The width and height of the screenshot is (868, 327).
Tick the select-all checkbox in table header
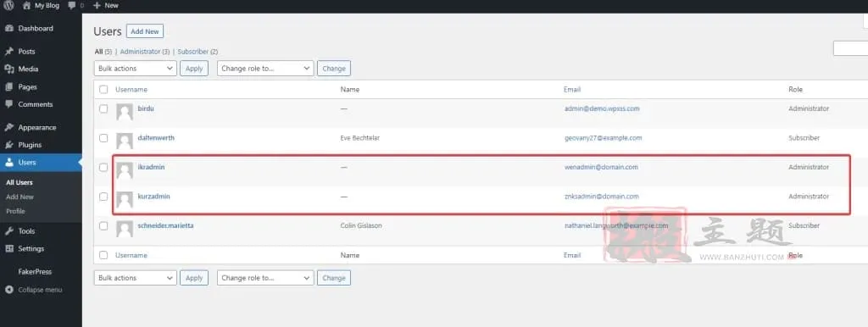point(103,89)
